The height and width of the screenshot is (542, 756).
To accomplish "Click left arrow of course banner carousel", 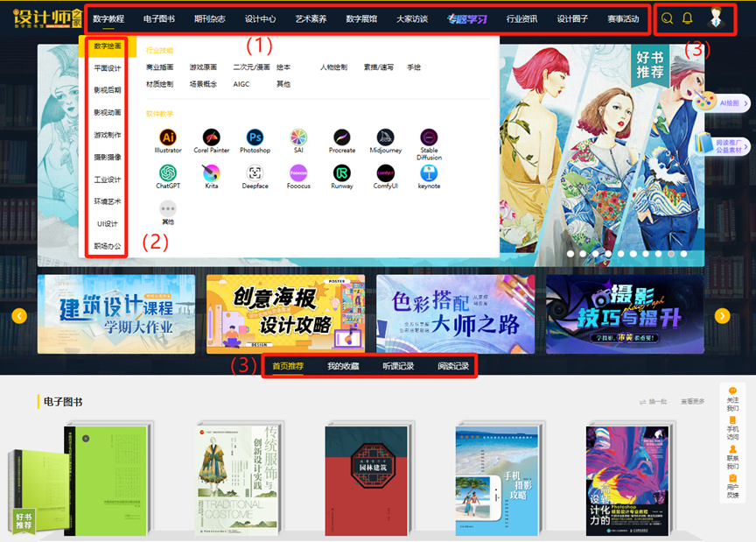I will [19, 316].
